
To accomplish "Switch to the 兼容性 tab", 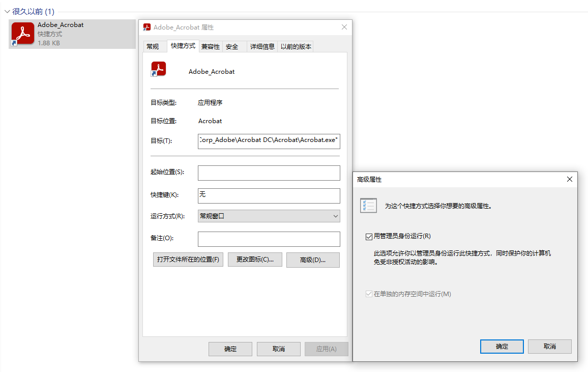I will pyautogui.click(x=211, y=46).
